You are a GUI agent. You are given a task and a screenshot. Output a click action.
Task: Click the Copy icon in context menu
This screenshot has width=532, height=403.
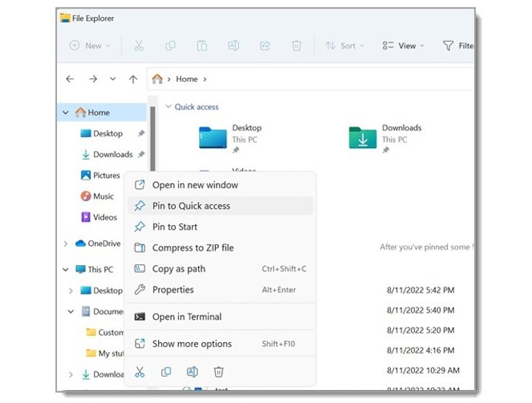pyautogui.click(x=166, y=372)
